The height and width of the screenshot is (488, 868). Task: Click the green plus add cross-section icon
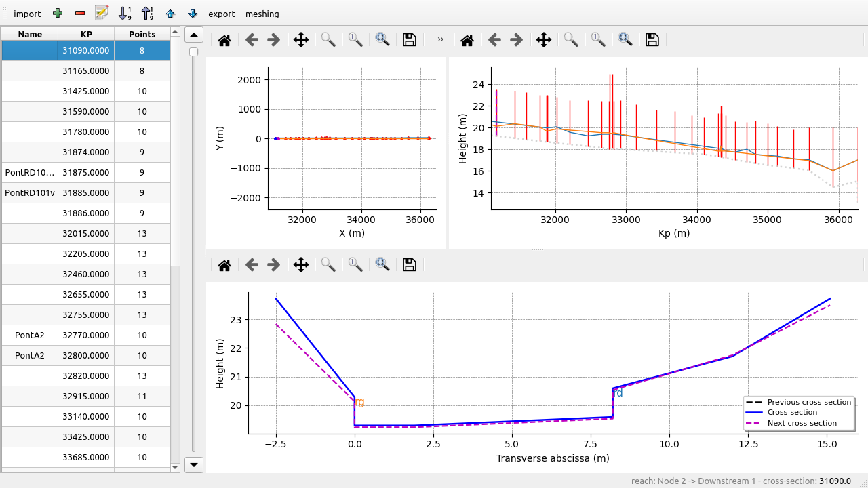58,14
